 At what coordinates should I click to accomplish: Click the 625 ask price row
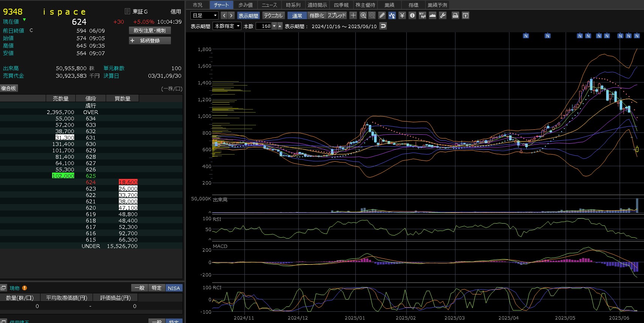(x=91, y=176)
